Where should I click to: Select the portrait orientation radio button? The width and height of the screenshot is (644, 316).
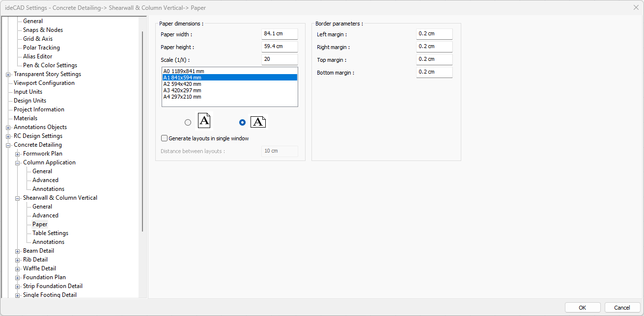point(188,123)
